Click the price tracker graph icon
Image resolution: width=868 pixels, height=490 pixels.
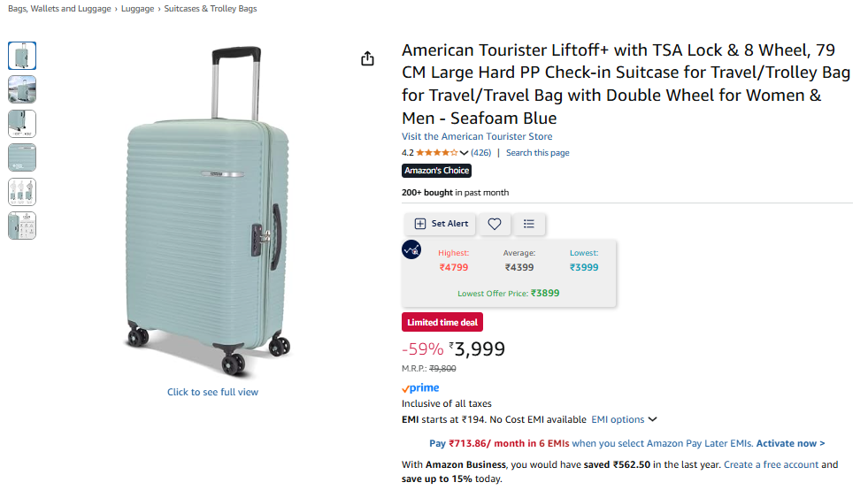pos(411,250)
